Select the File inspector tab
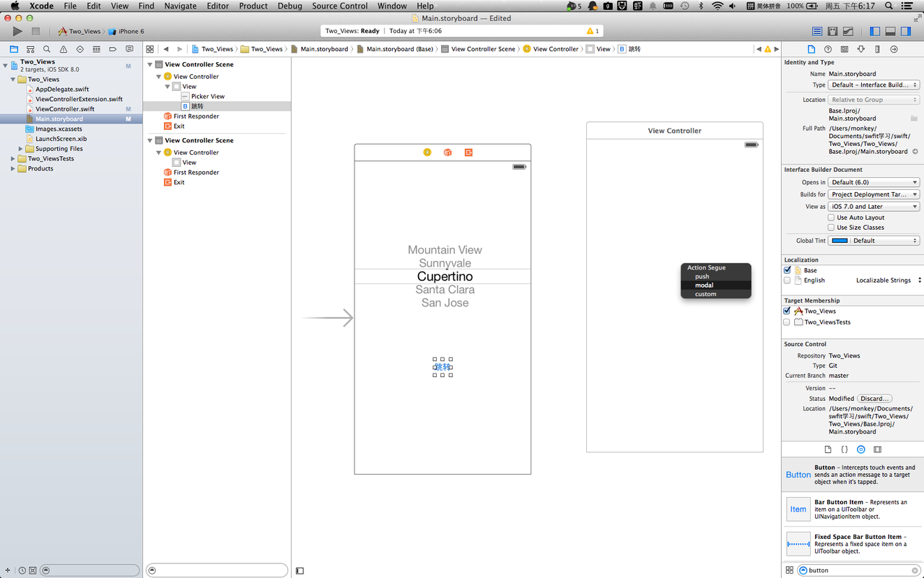This screenshot has width=924, height=578. pos(811,49)
